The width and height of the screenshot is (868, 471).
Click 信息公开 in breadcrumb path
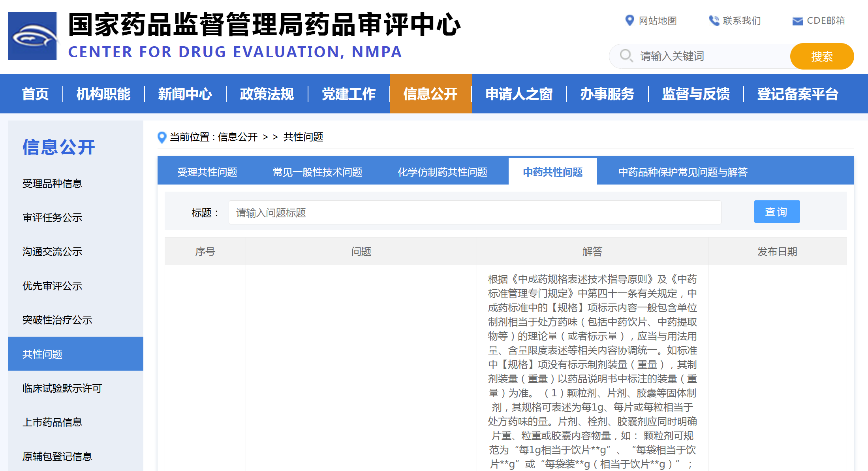[237, 137]
